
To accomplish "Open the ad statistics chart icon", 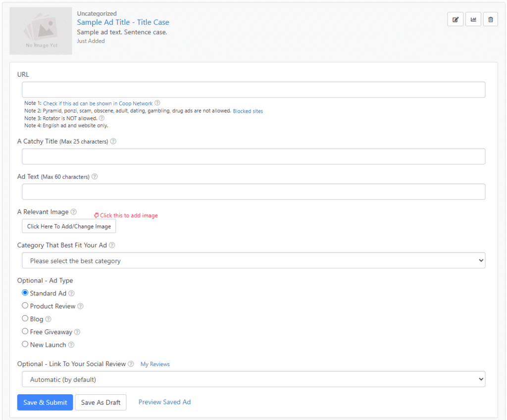I will pos(473,19).
